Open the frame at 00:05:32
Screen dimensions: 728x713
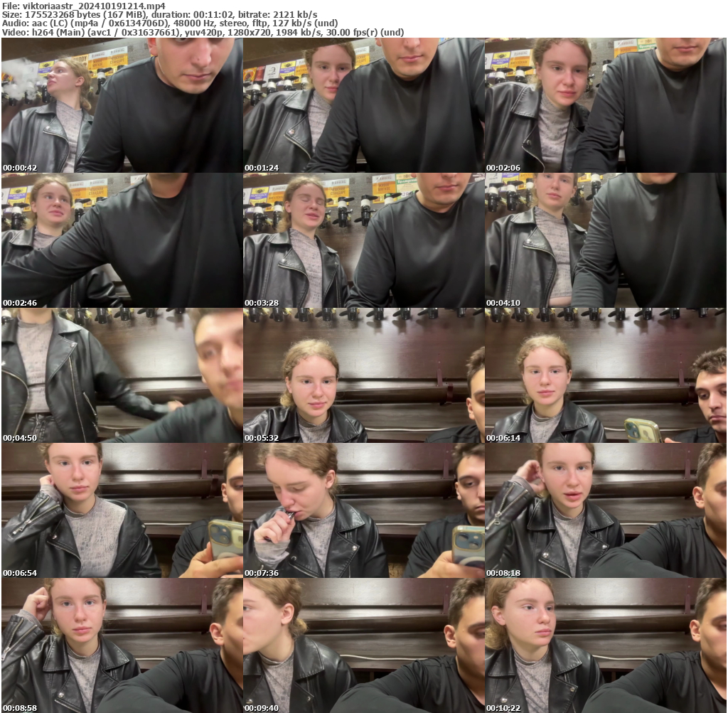coord(363,375)
